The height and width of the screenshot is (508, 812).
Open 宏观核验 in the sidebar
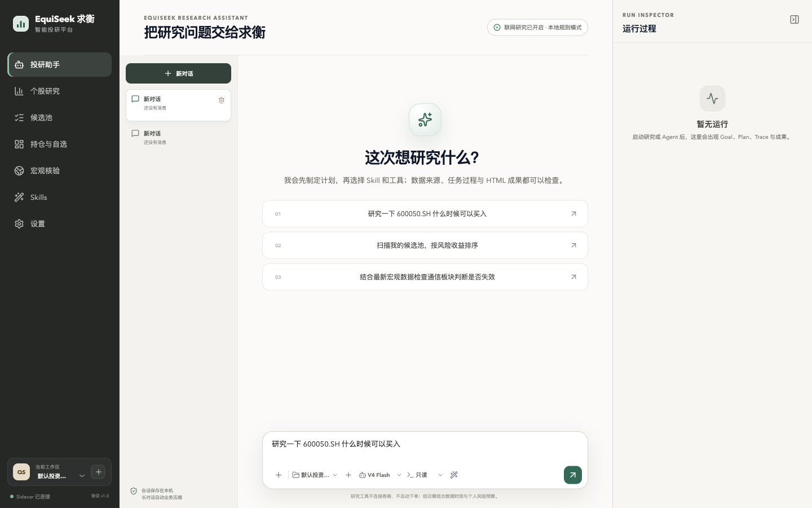[60, 170]
